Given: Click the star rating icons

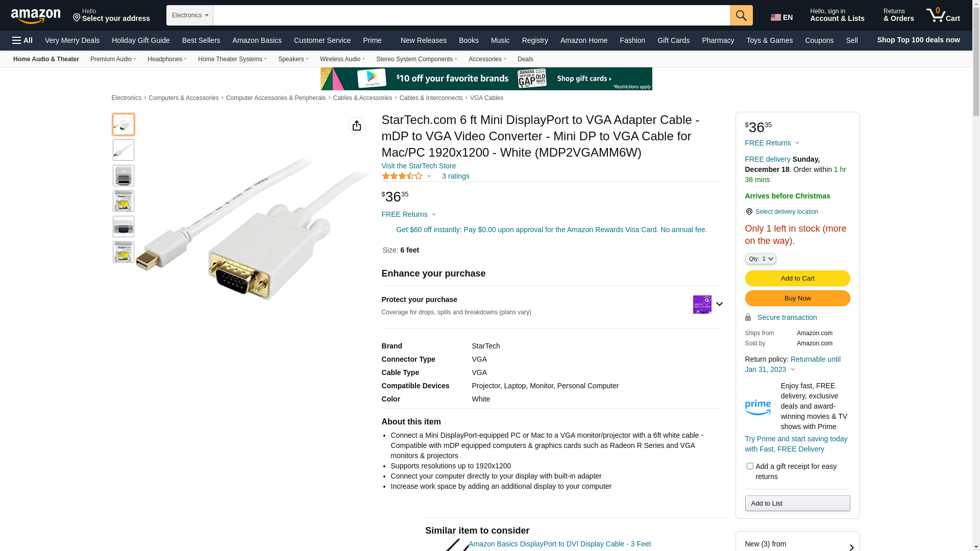Looking at the screenshot, I should coord(402,176).
